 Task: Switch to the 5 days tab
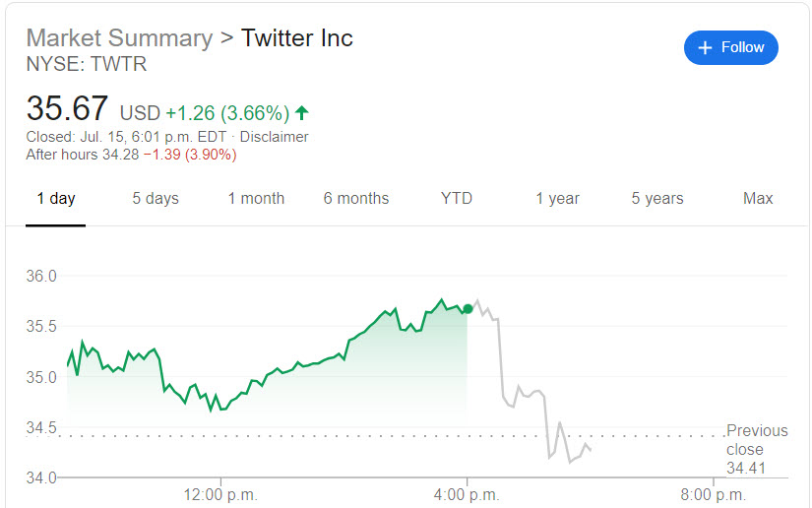tap(156, 199)
